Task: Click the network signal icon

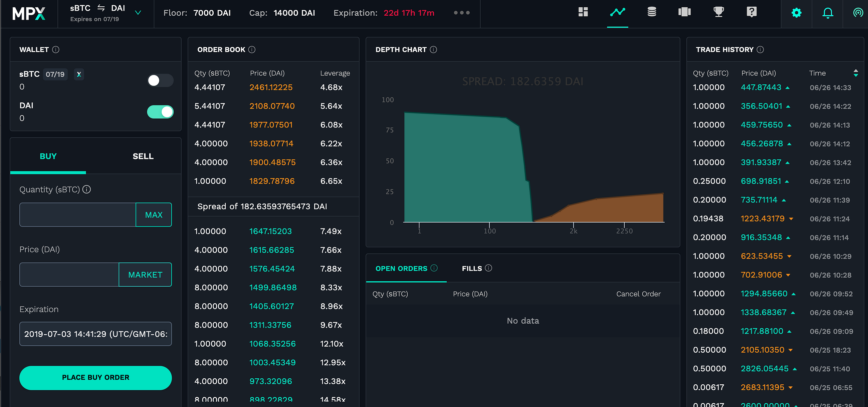Action: click(x=858, y=13)
